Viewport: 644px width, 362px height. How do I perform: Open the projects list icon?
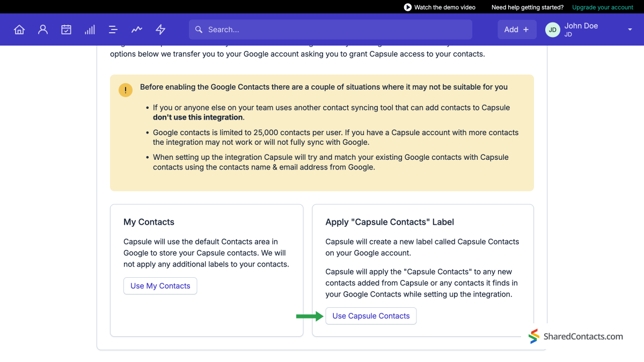(x=113, y=29)
